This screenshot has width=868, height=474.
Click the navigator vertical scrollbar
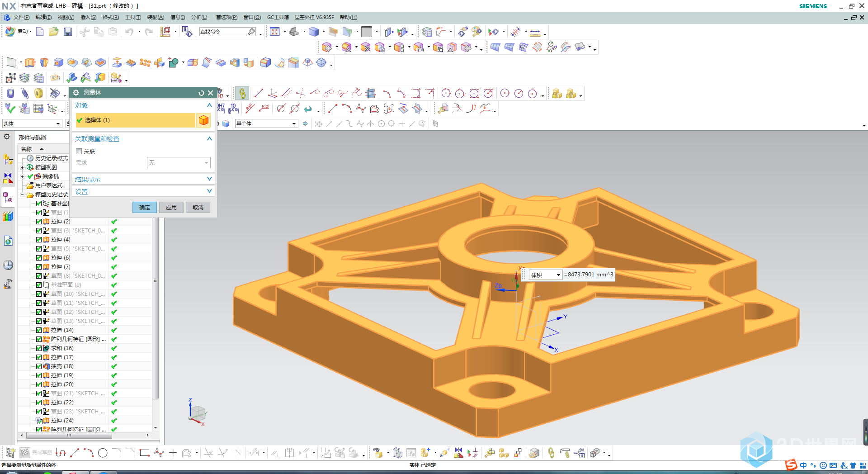pos(155,308)
